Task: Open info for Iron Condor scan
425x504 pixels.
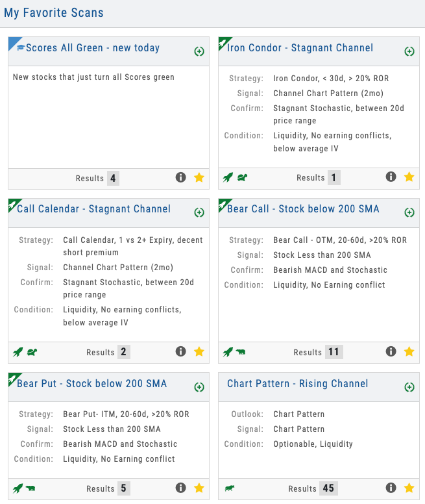Action: (x=391, y=177)
